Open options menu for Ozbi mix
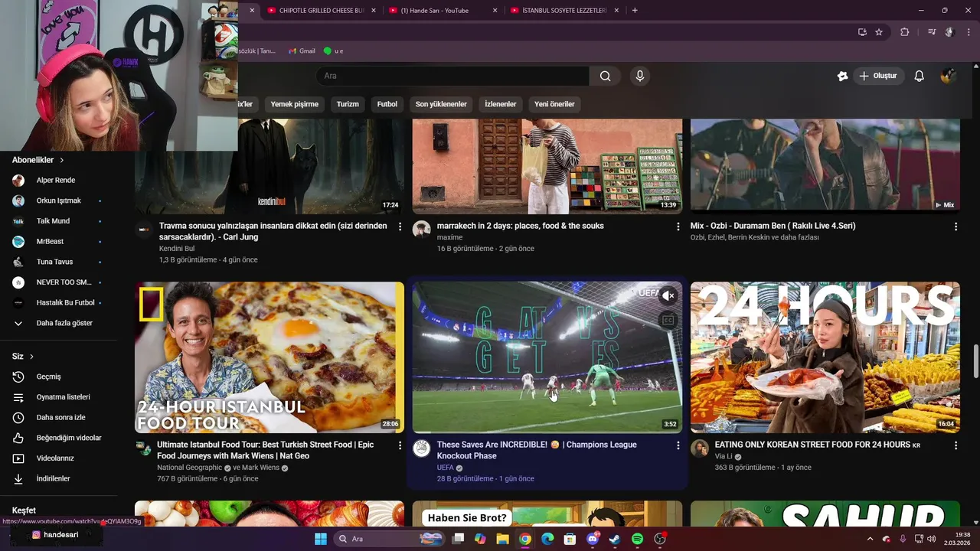Viewport: 980px width, 551px height. [955, 227]
